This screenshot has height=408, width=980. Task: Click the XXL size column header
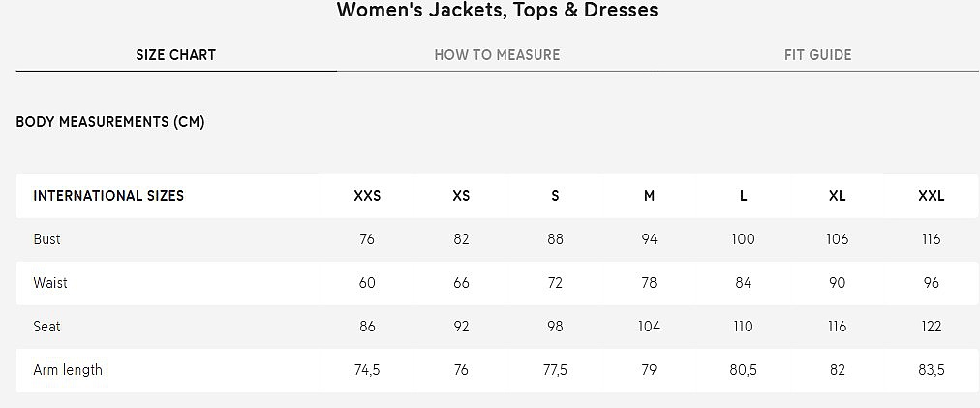(x=931, y=196)
